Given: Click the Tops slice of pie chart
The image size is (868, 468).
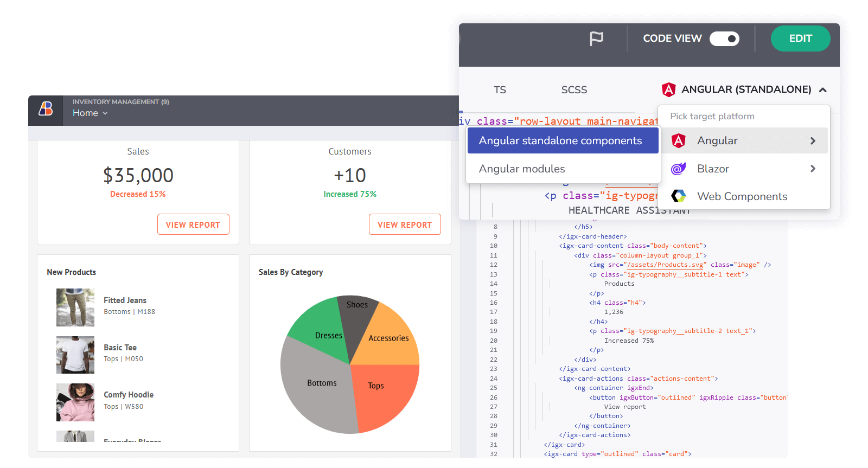Looking at the screenshot, I should point(384,396).
